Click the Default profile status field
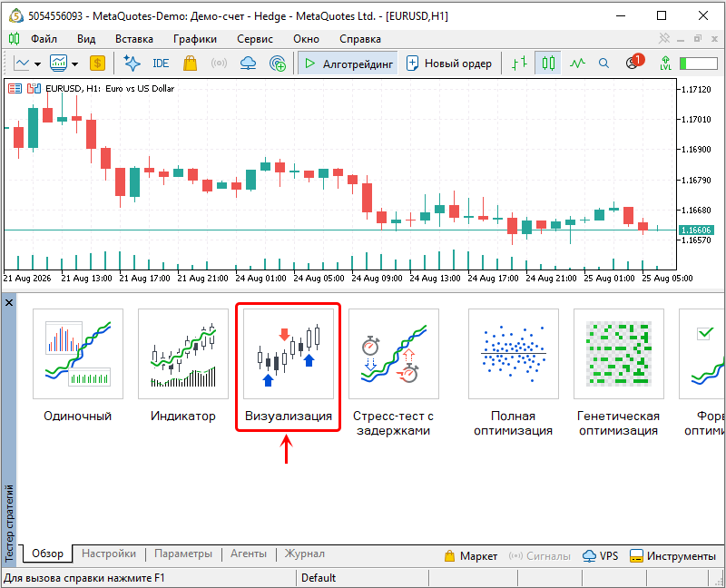The width and height of the screenshot is (726, 588). point(362,578)
